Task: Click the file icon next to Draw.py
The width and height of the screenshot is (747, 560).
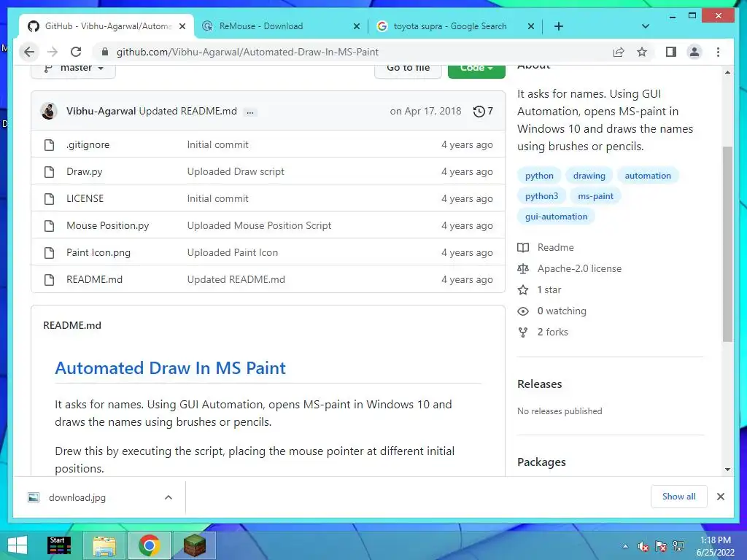Action: click(49, 172)
